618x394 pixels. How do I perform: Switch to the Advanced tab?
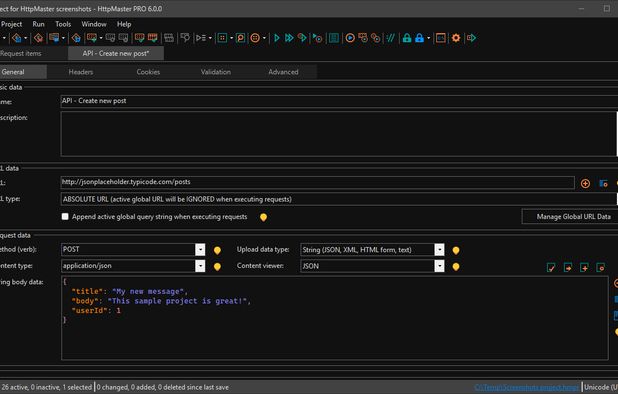283,72
